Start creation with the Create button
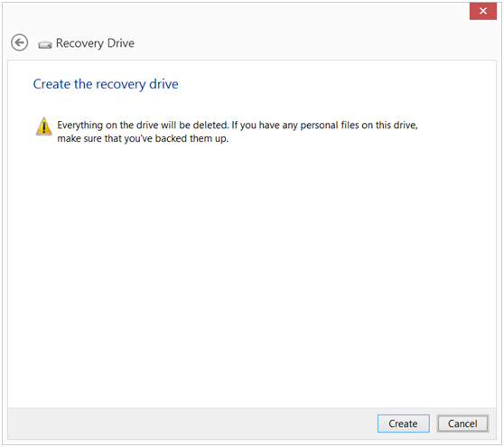504x447 pixels. point(403,424)
